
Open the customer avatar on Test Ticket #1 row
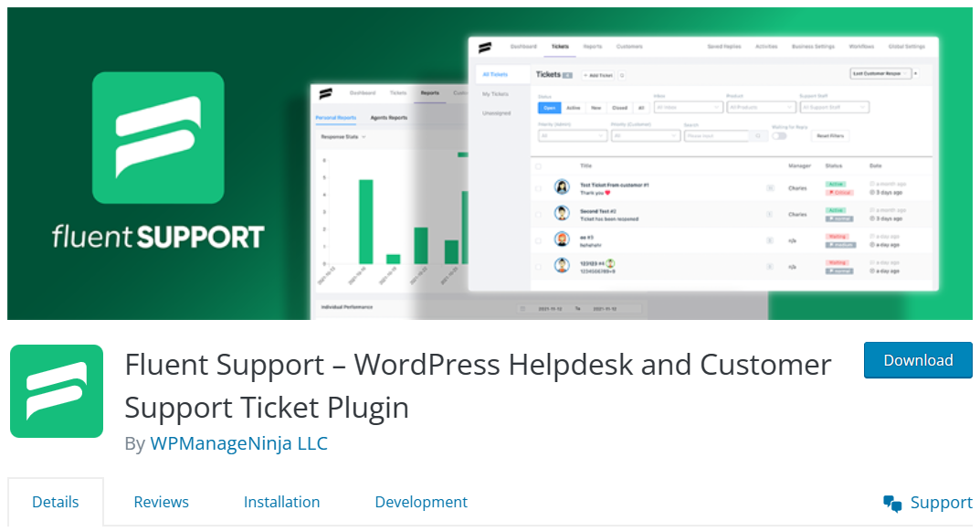click(x=561, y=186)
